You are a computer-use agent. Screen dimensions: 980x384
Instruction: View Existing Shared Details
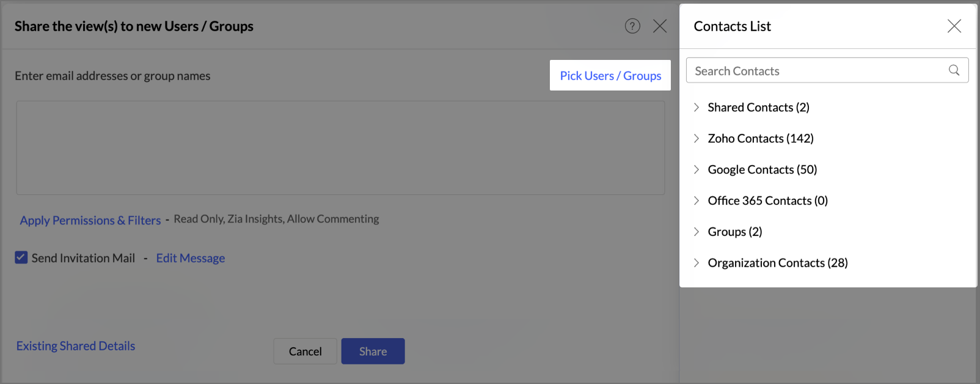click(76, 346)
